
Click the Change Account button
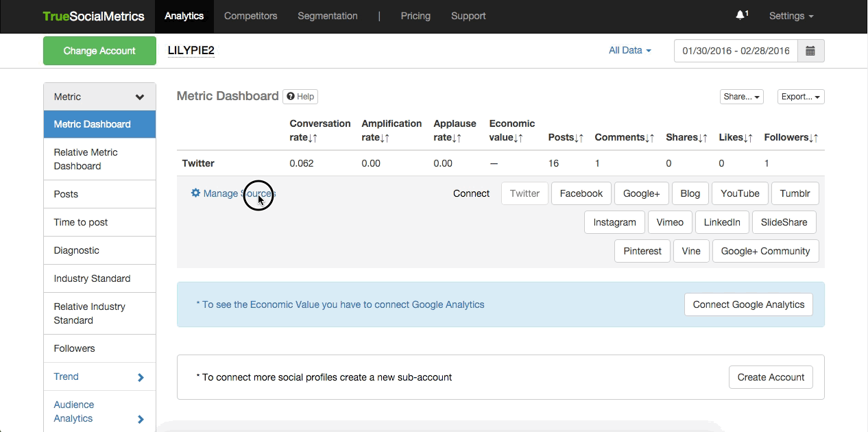[x=99, y=51]
